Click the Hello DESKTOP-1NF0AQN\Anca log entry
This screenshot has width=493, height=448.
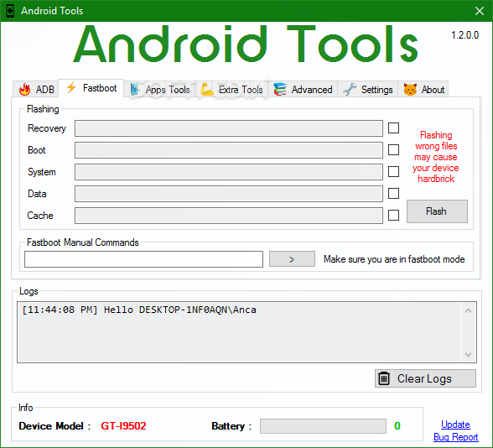139,310
